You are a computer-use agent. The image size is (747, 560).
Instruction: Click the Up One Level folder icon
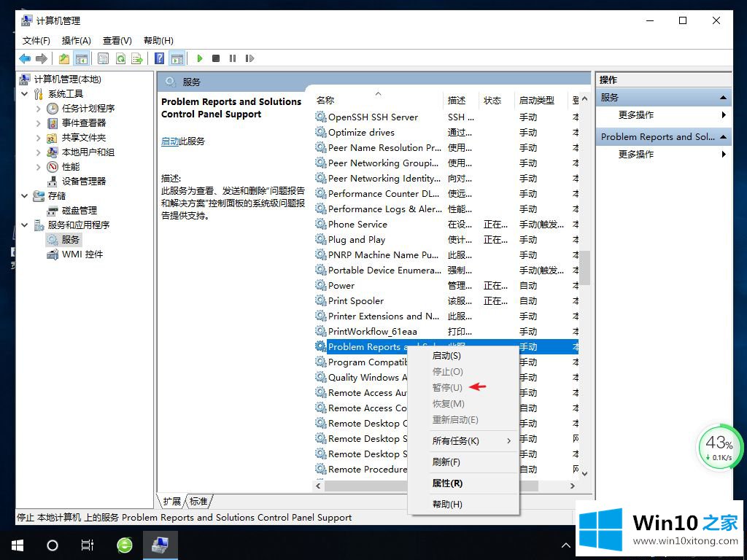pos(64,58)
